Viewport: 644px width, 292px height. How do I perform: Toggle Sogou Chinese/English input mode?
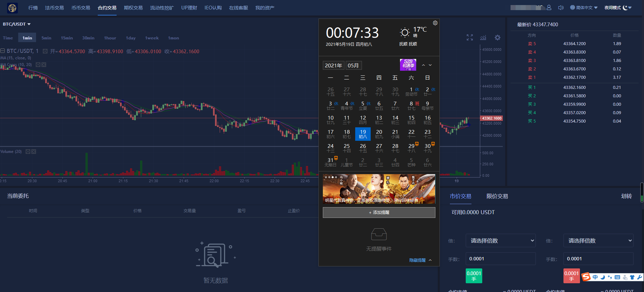point(595,277)
